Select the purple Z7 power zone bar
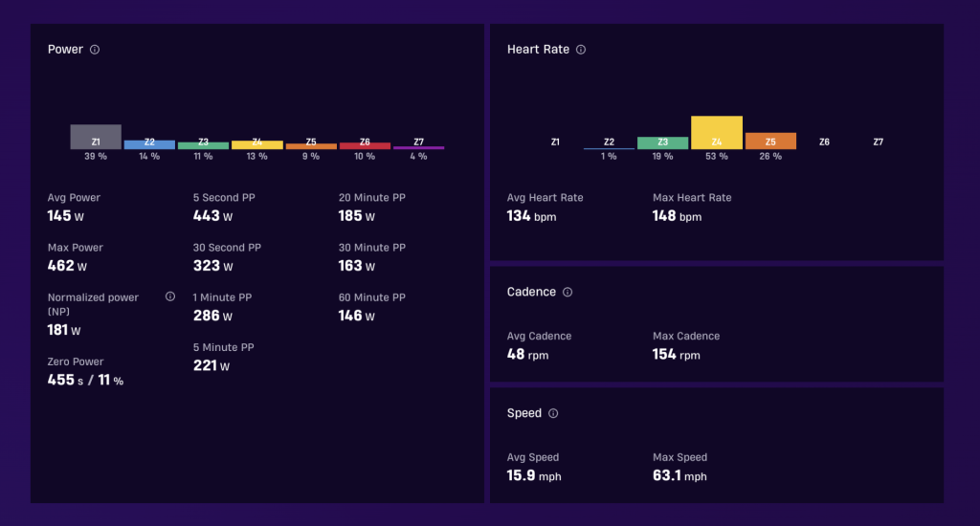 click(x=419, y=147)
